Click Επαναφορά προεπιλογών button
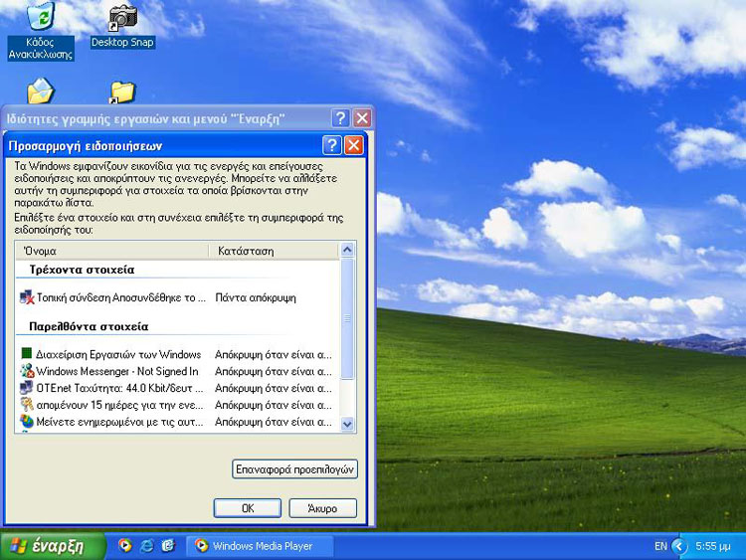Viewport: 746px width, 560px height. [x=294, y=469]
